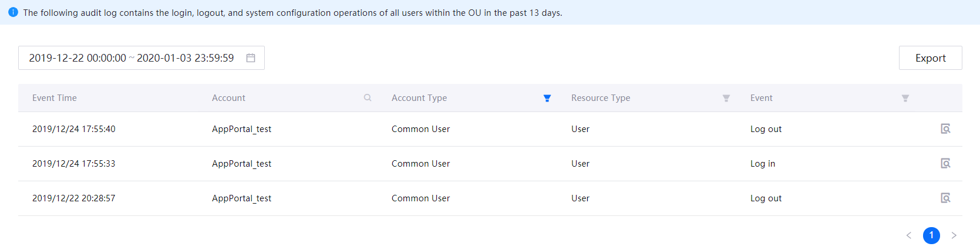Select page 1 in the pagination
The height and width of the screenshot is (250, 980).
(931, 235)
